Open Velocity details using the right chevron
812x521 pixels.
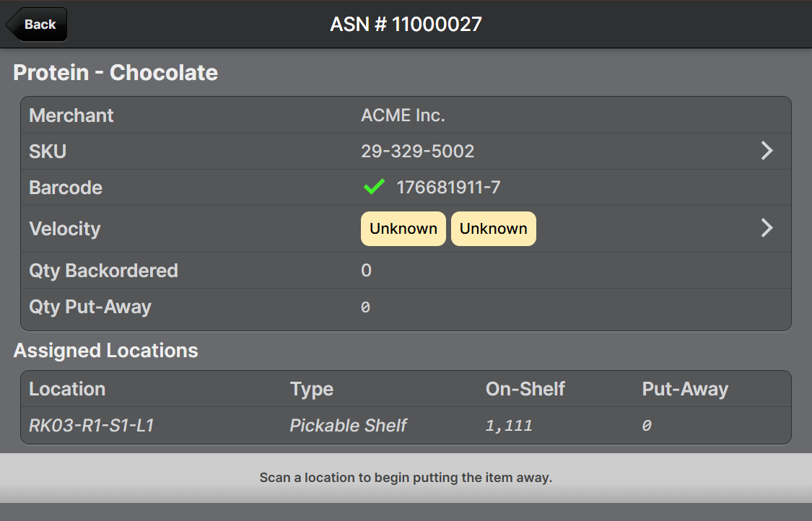(767, 228)
